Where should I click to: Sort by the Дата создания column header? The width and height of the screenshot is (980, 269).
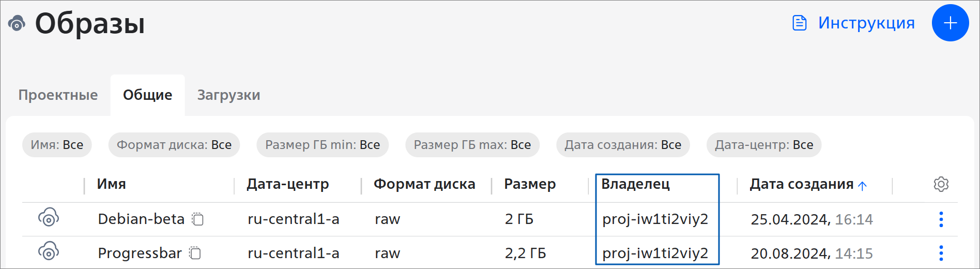coord(802,184)
